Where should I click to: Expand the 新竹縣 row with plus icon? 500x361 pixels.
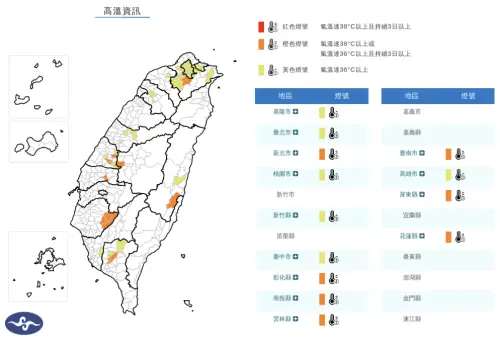point(295,215)
